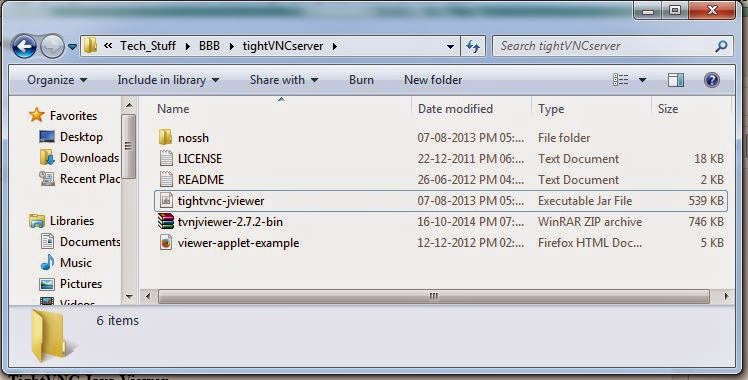Screen dimensions: 748x380
Task: Click the search magnifier icon
Action: click(722, 46)
